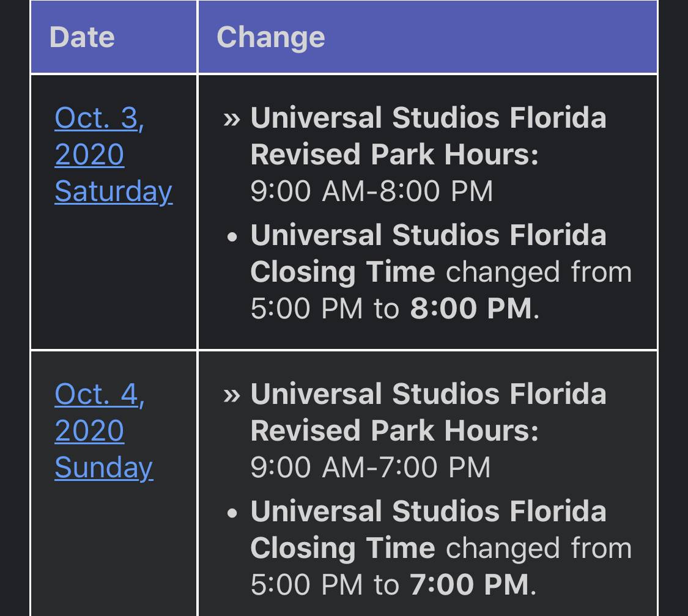This screenshot has width=688, height=616.
Task: Click the » marker in the Oct. 4 row
Action: tap(232, 395)
